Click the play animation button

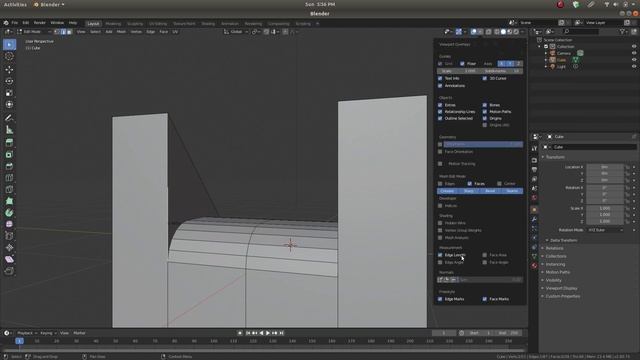(268, 333)
